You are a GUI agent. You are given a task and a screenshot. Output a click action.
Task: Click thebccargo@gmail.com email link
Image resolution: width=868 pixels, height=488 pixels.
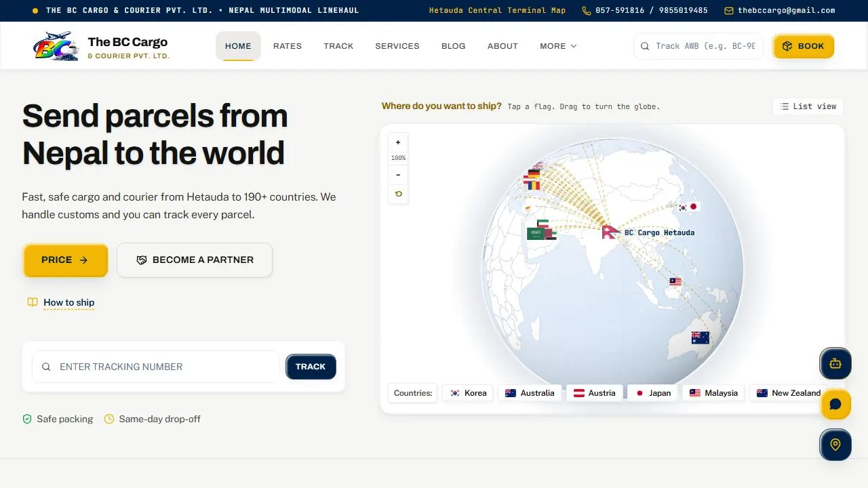(787, 11)
